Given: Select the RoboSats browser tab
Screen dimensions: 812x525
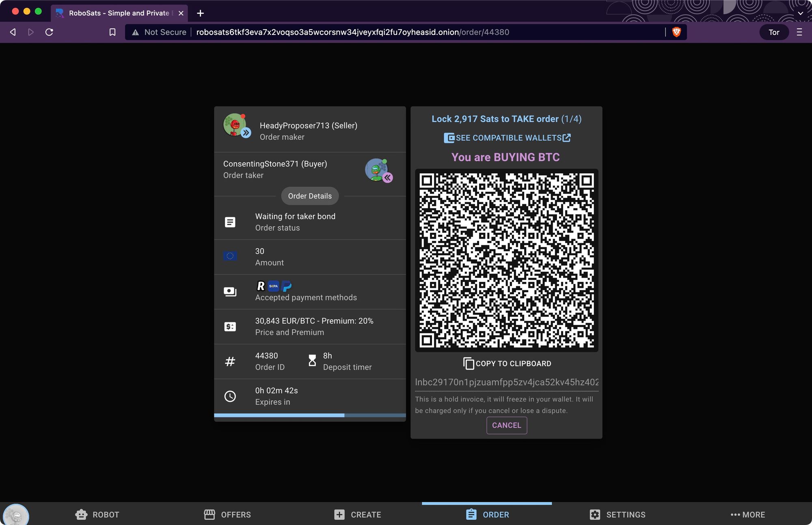Looking at the screenshot, I should 119,13.
